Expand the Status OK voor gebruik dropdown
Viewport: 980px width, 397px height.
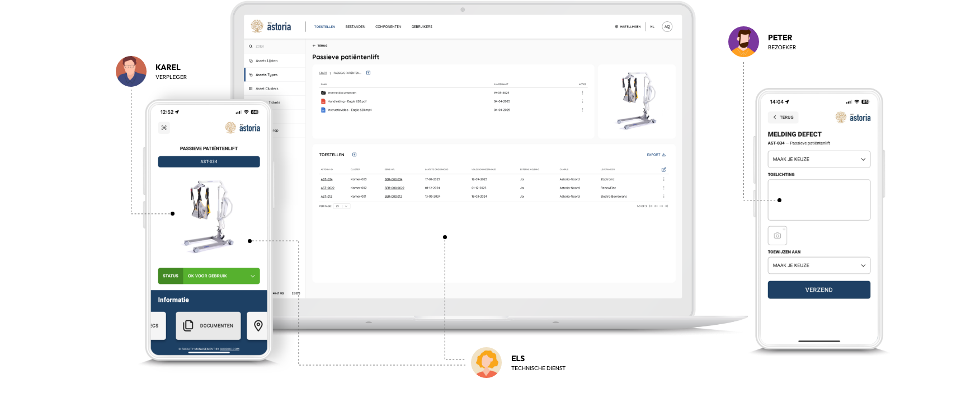(209, 276)
